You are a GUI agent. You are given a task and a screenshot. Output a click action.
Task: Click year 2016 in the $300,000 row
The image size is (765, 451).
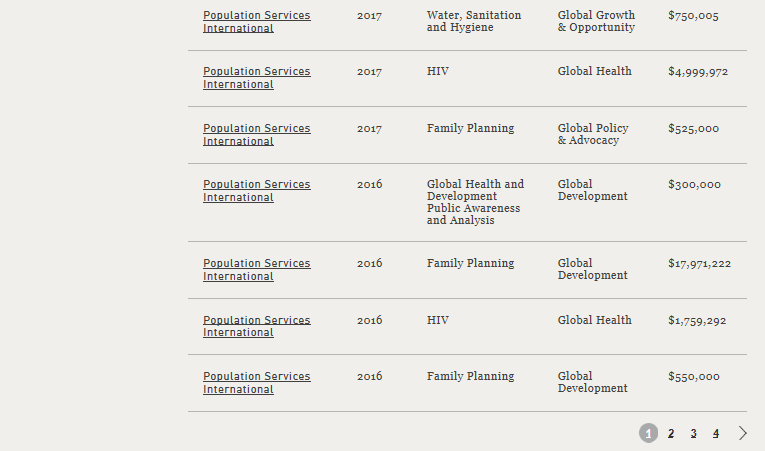(369, 184)
